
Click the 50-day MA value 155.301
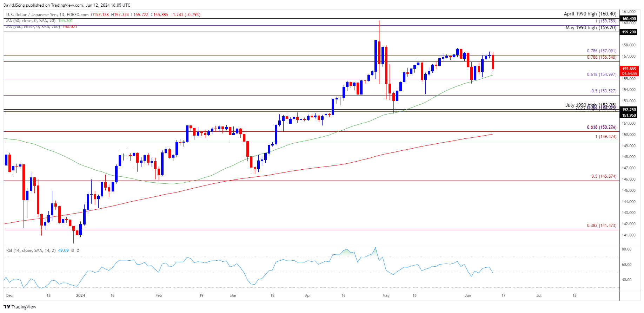coord(65,21)
